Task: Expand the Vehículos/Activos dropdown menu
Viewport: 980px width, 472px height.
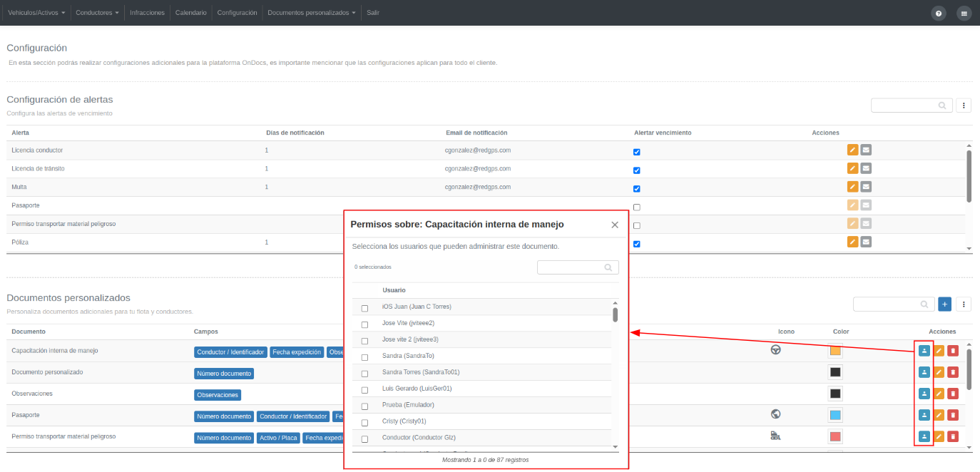Action: tap(37, 13)
